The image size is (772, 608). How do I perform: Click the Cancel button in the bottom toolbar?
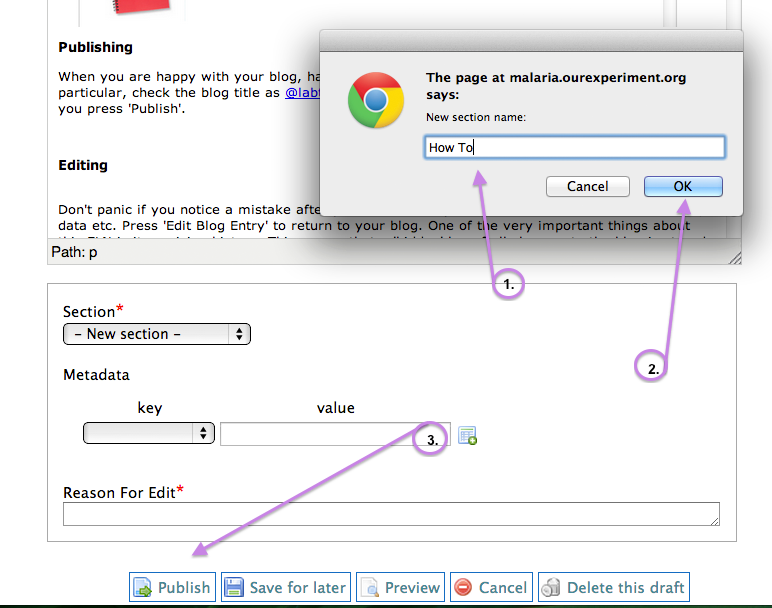pos(491,587)
